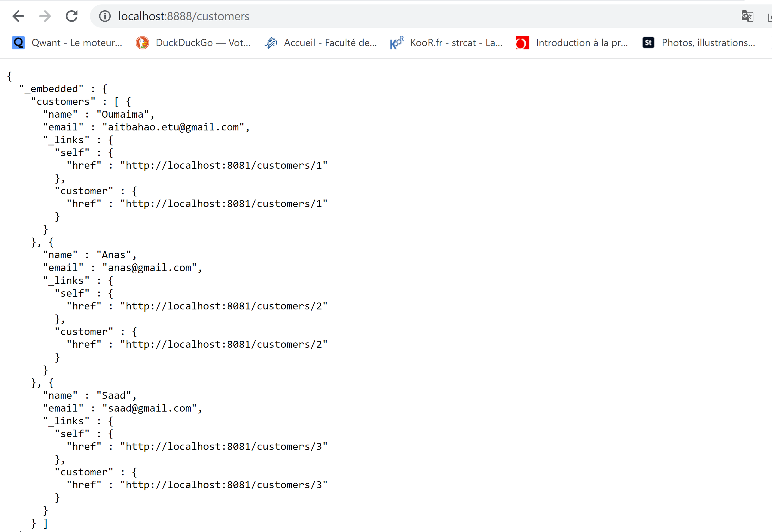Image resolution: width=772 pixels, height=532 pixels.
Task: Open the site information panel for localhost
Action: pos(105,16)
